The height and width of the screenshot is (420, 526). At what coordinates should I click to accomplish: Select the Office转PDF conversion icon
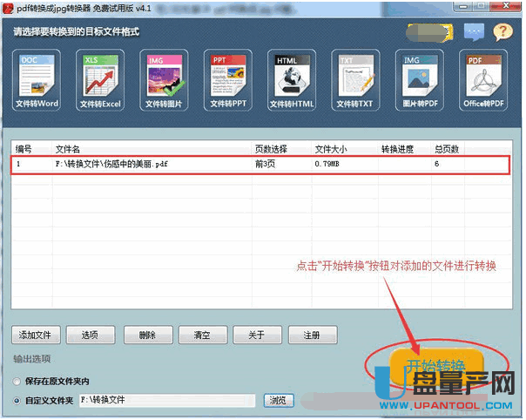pos(484,80)
